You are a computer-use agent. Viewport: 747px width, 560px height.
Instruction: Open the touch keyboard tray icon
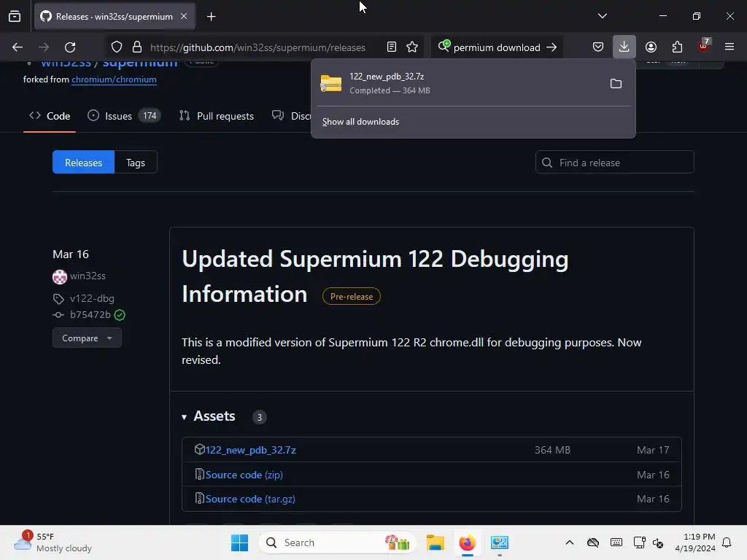(x=616, y=542)
